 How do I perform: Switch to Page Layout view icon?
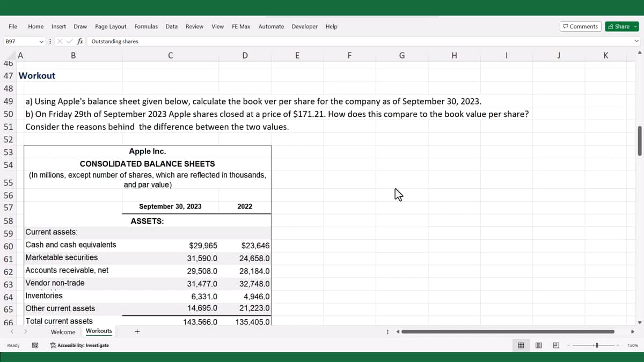tap(538, 345)
